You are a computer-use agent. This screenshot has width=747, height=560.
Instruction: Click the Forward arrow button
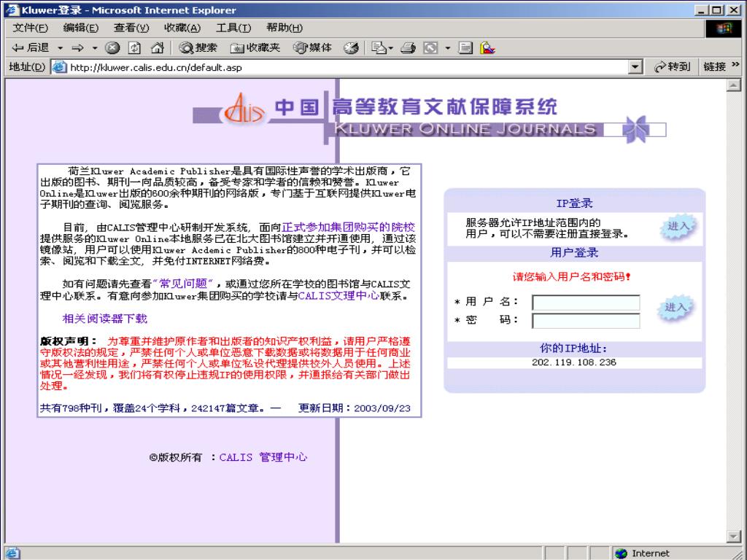click(x=77, y=48)
